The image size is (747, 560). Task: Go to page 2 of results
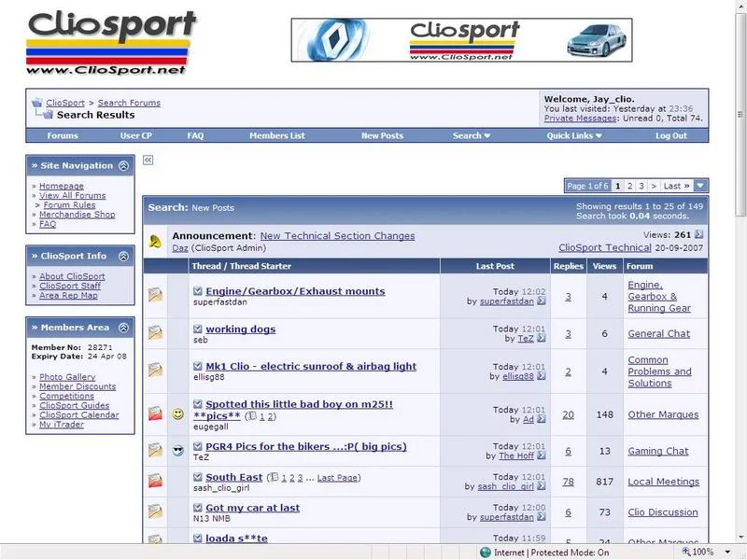coord(629,186)
